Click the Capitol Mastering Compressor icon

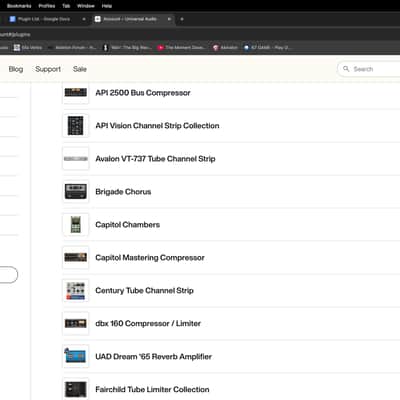tap(76, 257)
